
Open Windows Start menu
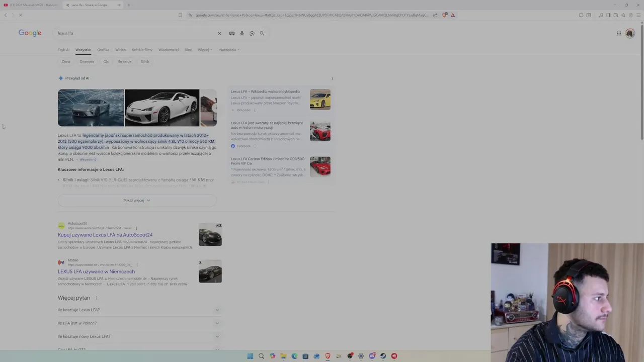pos(250,356)
